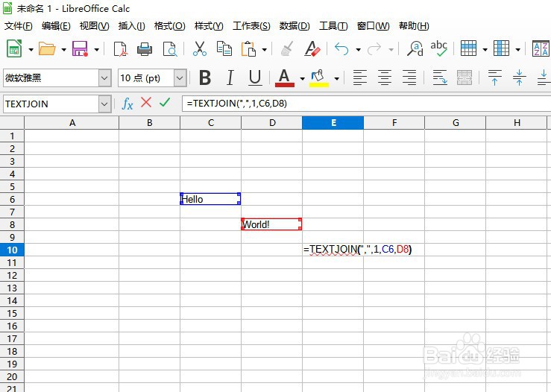Image resolution: width=551 pixels, height=392 pixels.
Task: Open the font name dropdown arrow
Action: click(x=104, y=78)
